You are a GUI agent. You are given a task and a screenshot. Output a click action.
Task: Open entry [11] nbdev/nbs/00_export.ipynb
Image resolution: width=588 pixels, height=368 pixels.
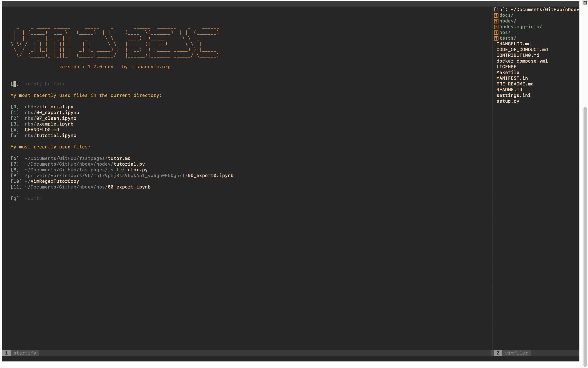81,187
